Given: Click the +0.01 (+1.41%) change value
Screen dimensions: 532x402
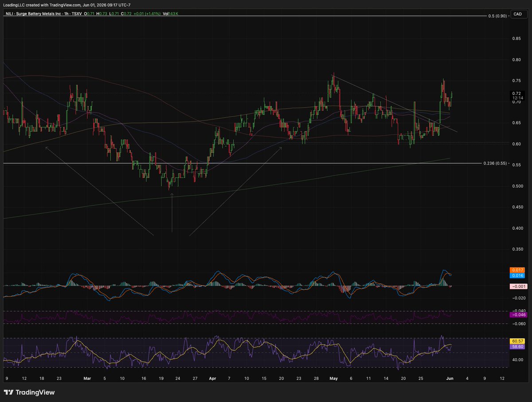Looking at the screenshot, I should coord(147,14).
